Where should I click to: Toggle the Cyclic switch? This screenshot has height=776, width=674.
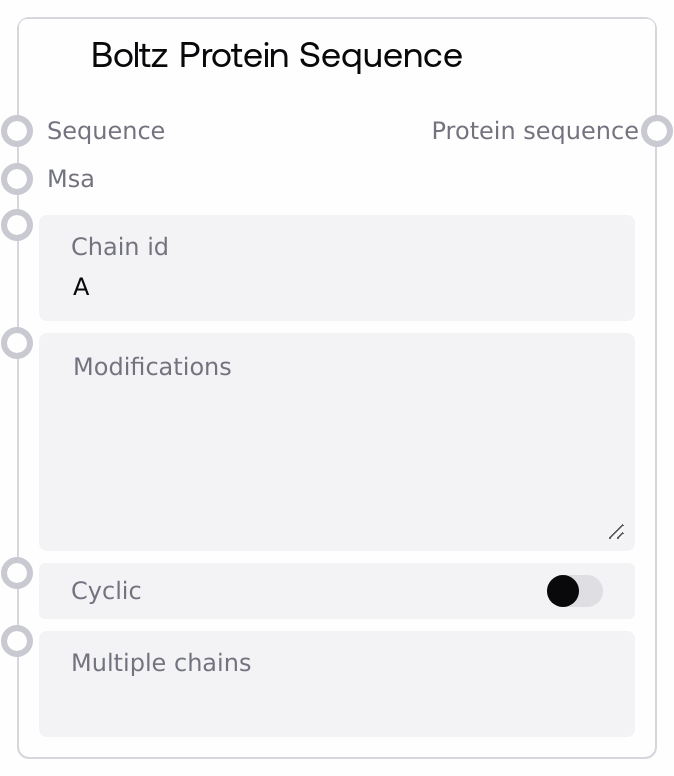[x=574, y=591]
